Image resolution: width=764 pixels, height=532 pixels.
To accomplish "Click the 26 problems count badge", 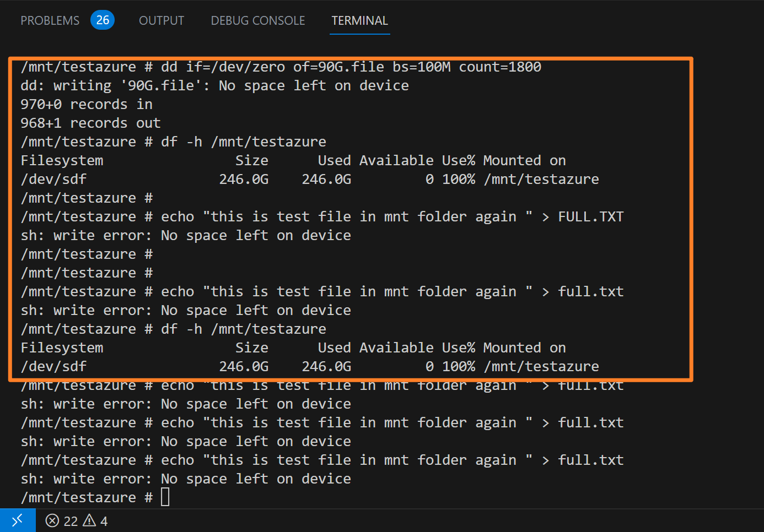I will point(103,20).
